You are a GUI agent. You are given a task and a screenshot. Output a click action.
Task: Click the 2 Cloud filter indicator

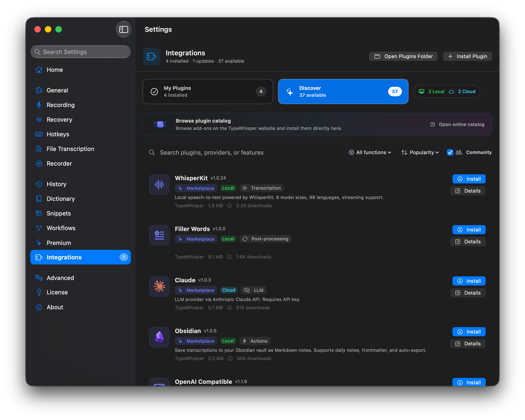[x=462, y=92]
